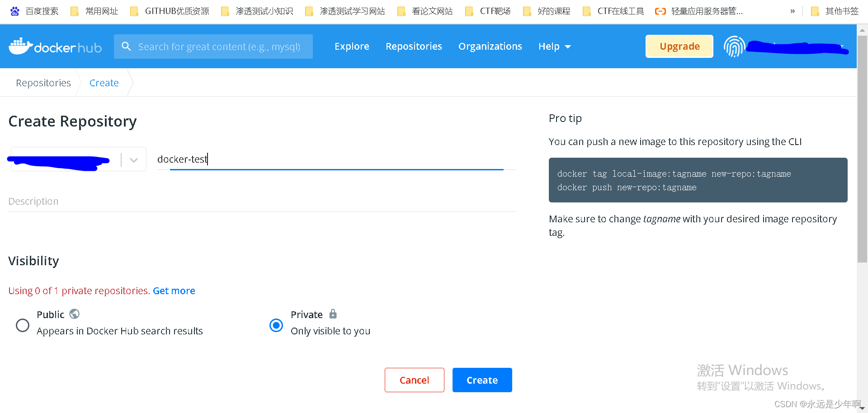
Task: Click the Cancel button
Action: pos(415,380)
